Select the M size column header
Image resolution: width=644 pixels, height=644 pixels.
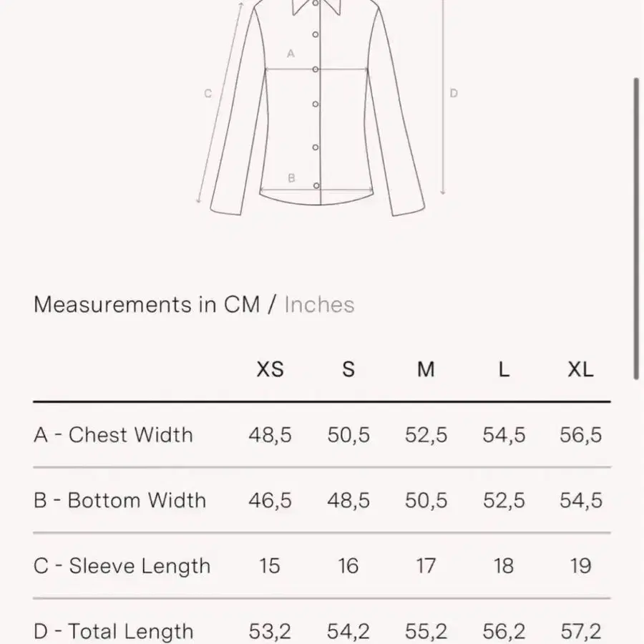click(x=426, y=369)
